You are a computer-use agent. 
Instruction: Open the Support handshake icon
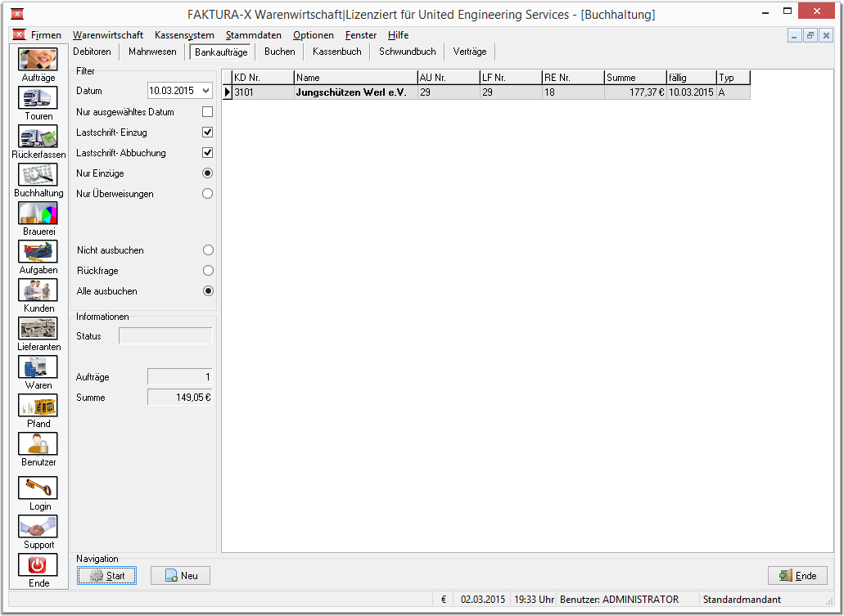point(38,526)
